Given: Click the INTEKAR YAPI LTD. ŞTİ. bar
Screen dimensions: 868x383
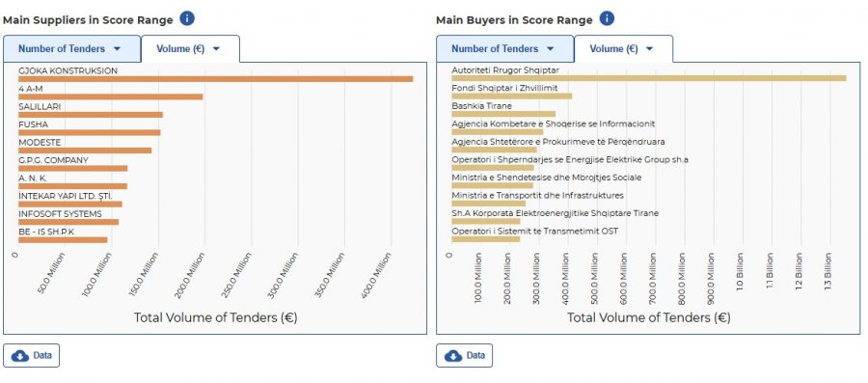Looking at the screenshot, I should coord(70,205).
